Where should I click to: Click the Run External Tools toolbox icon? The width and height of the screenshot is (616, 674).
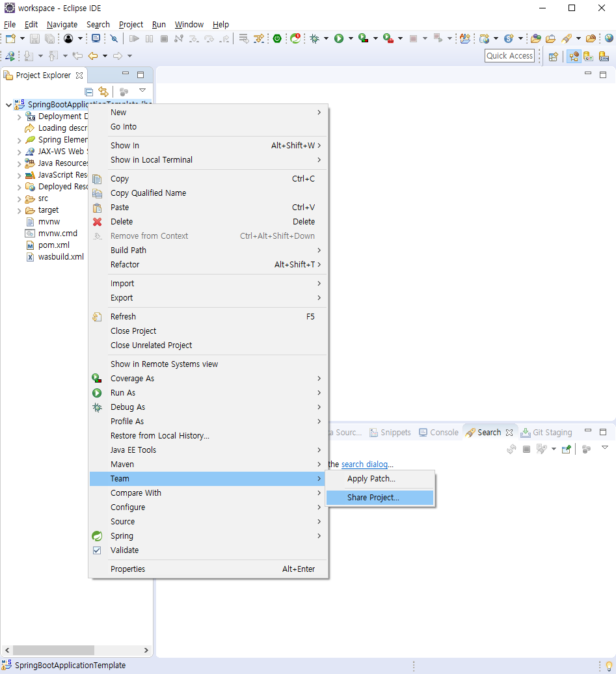[388, 38]
